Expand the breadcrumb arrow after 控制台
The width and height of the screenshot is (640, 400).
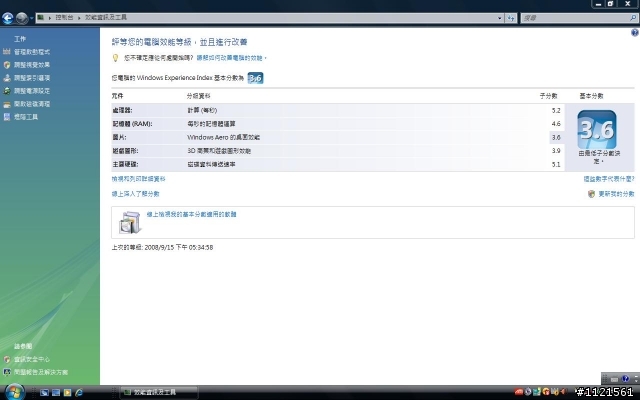79,18
